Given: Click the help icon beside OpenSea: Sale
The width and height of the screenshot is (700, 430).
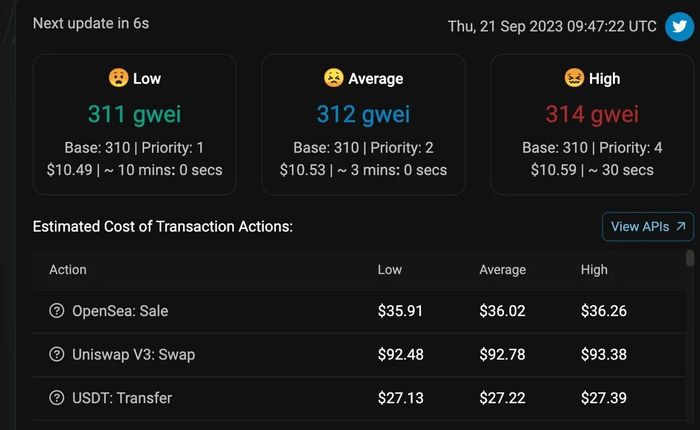Looking at the screenshot, I should 57,310.
